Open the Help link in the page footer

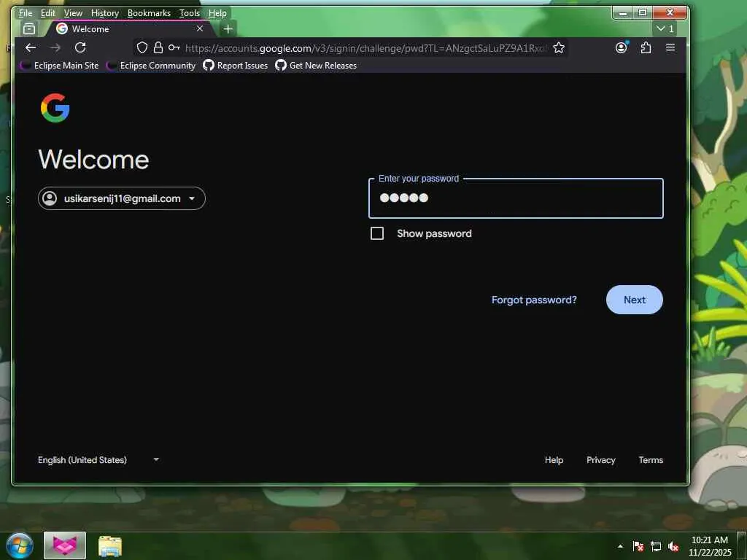554,460
